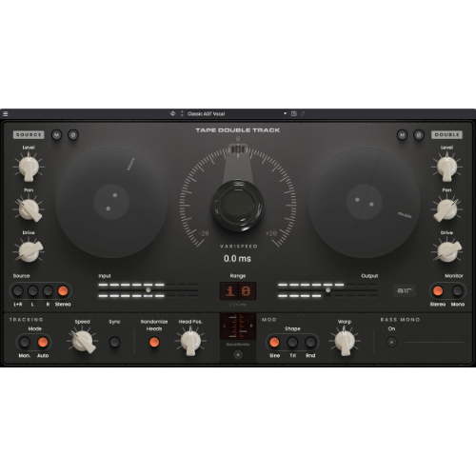This screenshot has height=476, width=476.
Task: Mute the Double channel with the M button
Action: [402, 135]
